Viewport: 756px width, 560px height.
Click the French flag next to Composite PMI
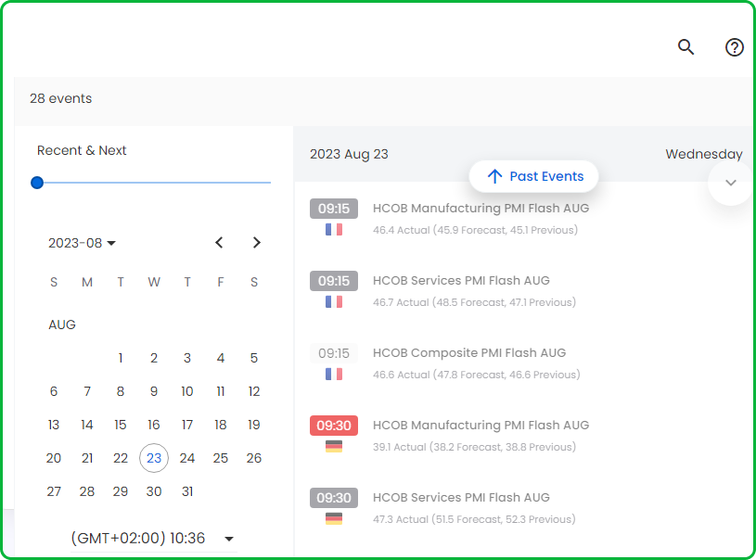(x=334, y=374)
